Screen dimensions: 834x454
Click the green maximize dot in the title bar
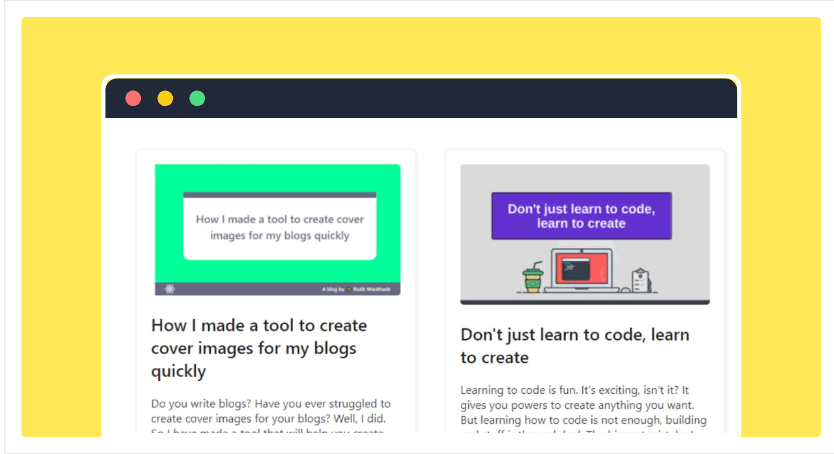(197, 98)
